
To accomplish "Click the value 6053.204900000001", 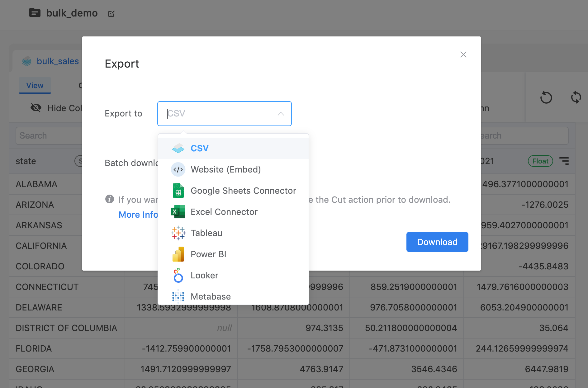I will coord(524,307).
